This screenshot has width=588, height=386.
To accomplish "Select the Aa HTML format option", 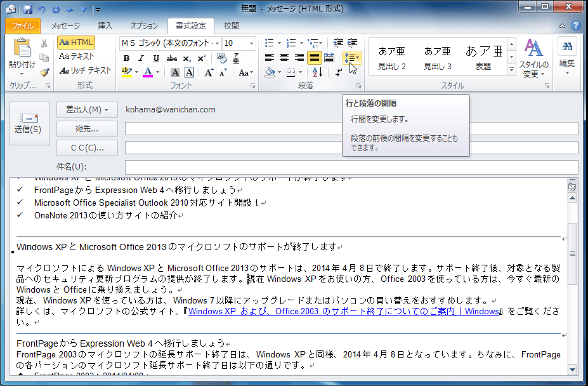I will coord(75,43).
